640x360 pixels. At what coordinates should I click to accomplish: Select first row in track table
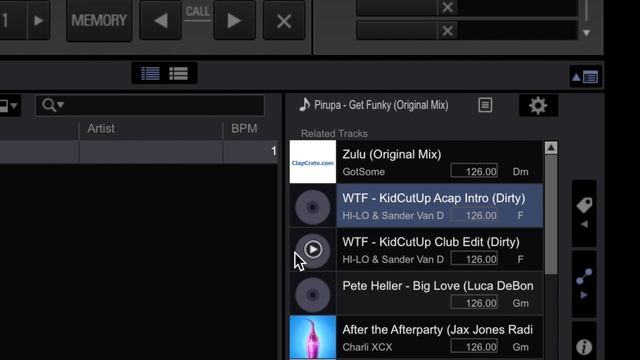(139, 151)
